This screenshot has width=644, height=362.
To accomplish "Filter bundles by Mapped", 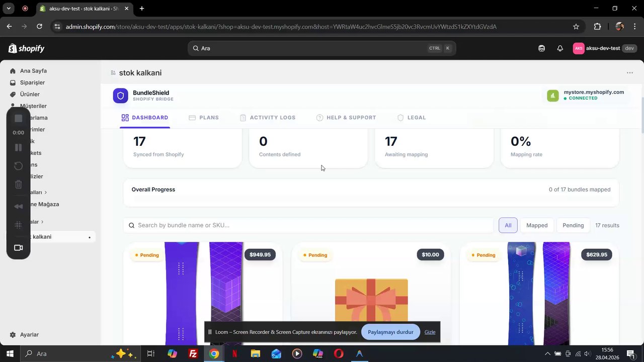I will coord(537,225).
